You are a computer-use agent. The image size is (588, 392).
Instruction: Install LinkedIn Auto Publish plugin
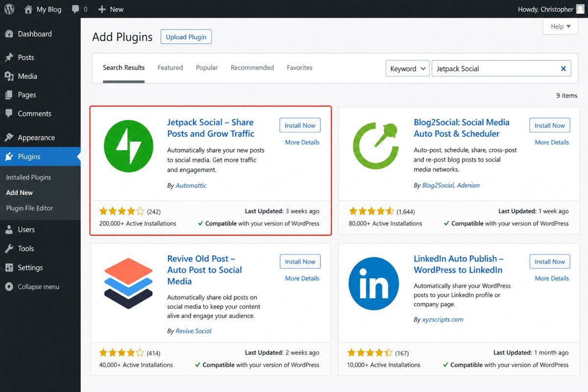coord(550,262)
